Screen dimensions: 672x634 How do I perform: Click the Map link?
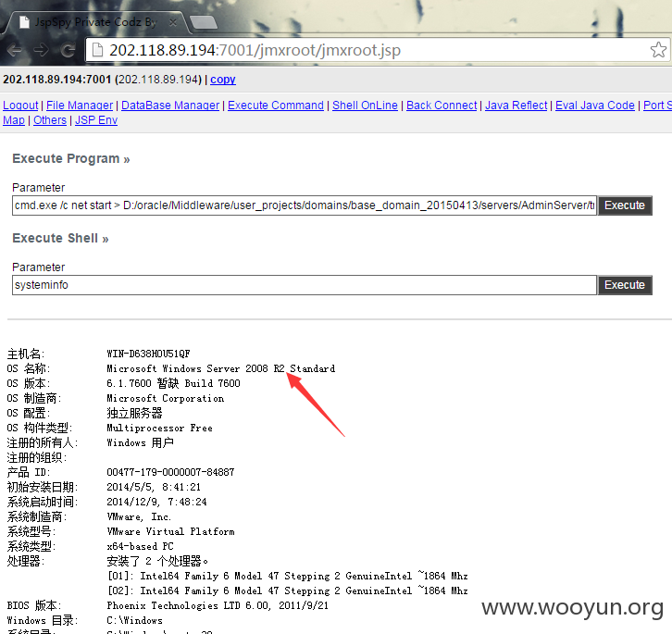click(14, 120)
